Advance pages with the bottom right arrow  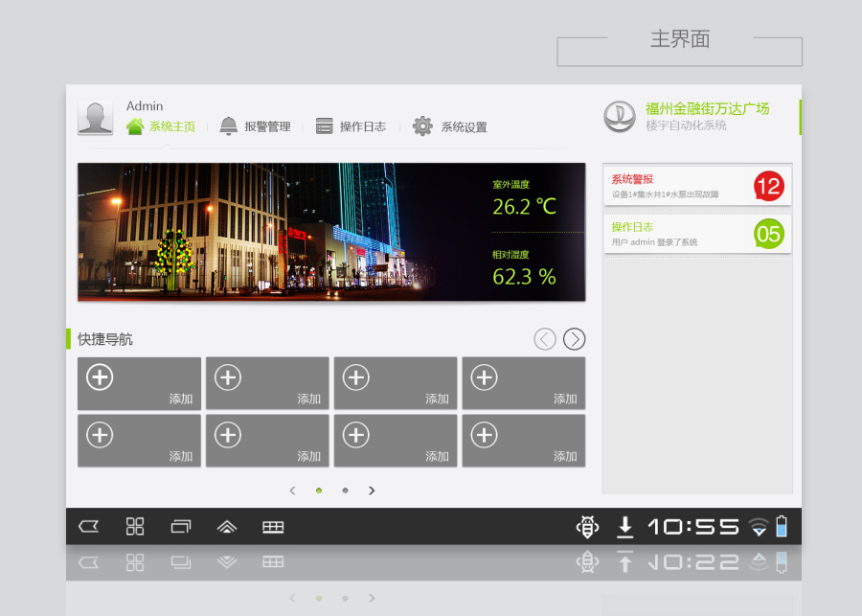(x=372, y=490)
